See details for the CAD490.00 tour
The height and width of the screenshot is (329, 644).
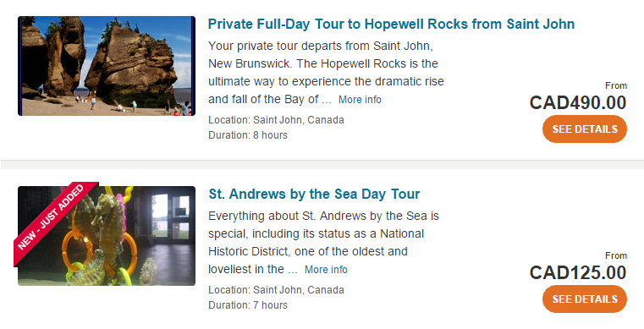tap(585, 129)
